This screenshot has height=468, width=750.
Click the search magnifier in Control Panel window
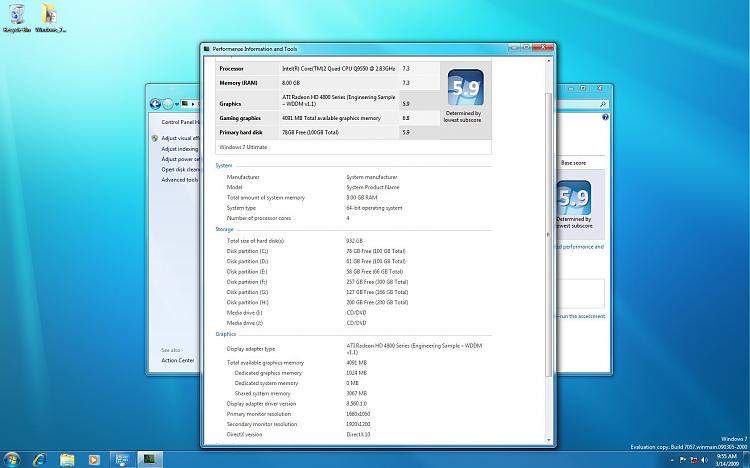click(603, 104)
